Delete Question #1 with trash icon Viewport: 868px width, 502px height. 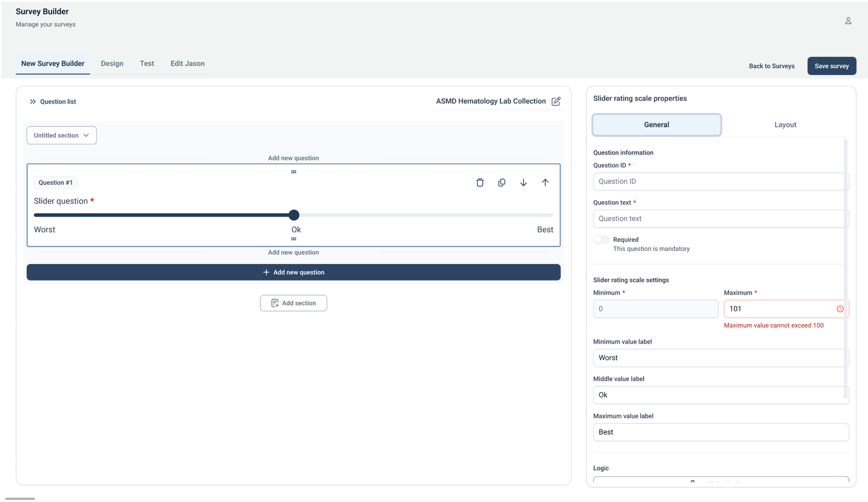click(x=480, y=182)
